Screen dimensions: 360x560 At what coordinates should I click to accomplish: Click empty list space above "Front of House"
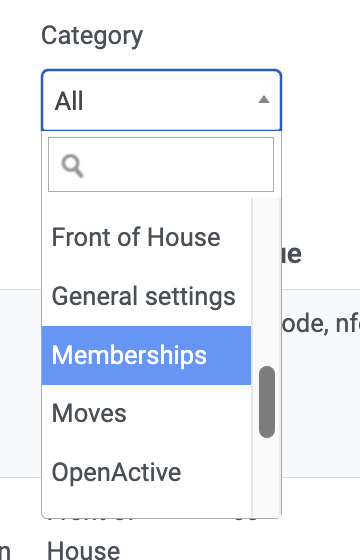(146, 204)
